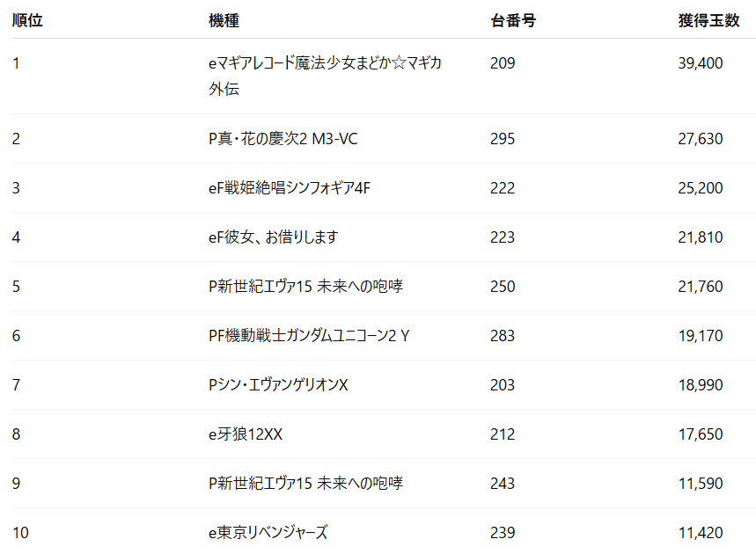Viewport: 756px width, 554px height.
Task: Click machine number 283 cell
Action: click(503, 335)
